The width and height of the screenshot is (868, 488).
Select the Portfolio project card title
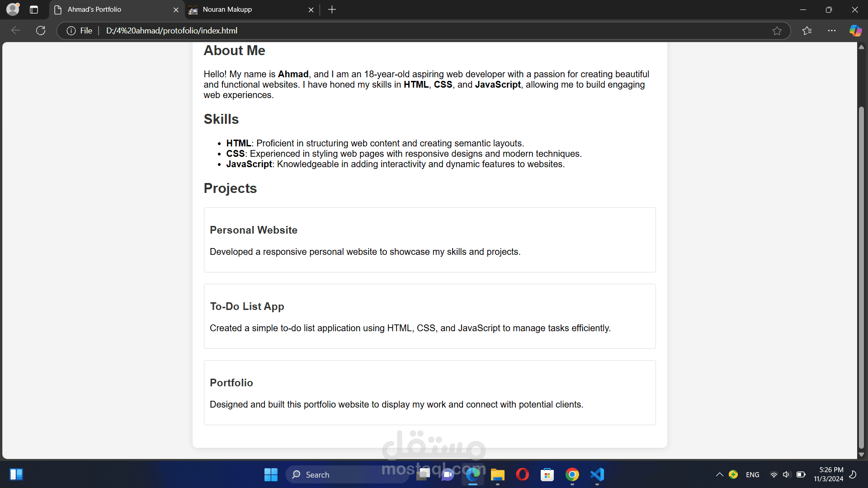tap(231, 383)
